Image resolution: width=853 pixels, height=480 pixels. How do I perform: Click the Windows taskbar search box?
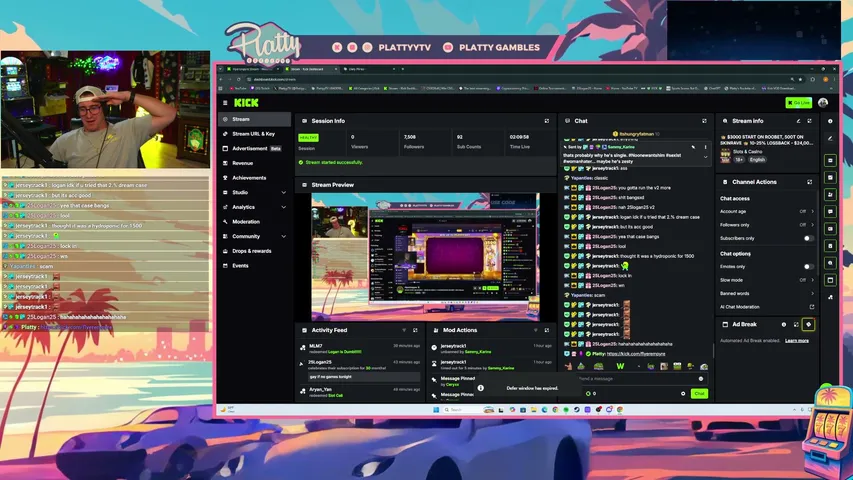[x=462, y=410]
